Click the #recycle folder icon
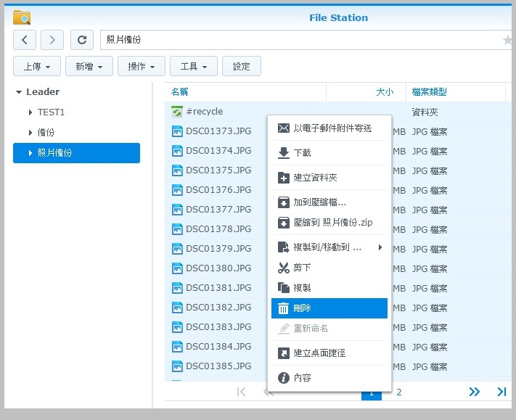 click(177, 112)
